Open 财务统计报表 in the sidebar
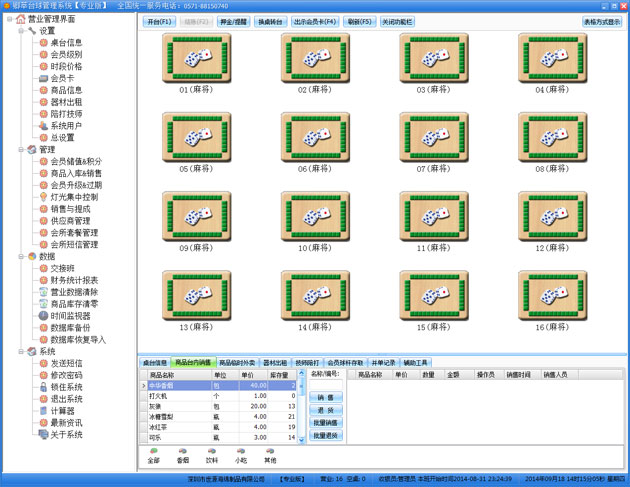630x487 pixels. pyautogui.click(x=74, y=280)
